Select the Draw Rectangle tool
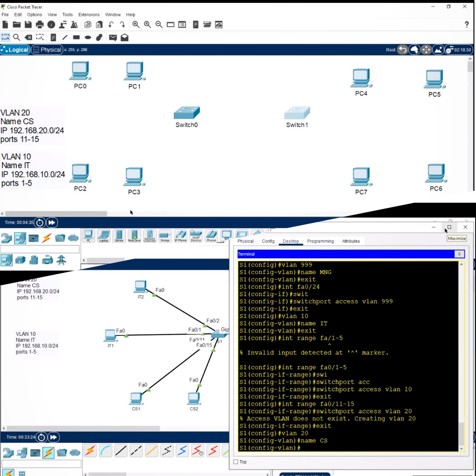This screenshot has width=476, height=476. pos(76,37)
